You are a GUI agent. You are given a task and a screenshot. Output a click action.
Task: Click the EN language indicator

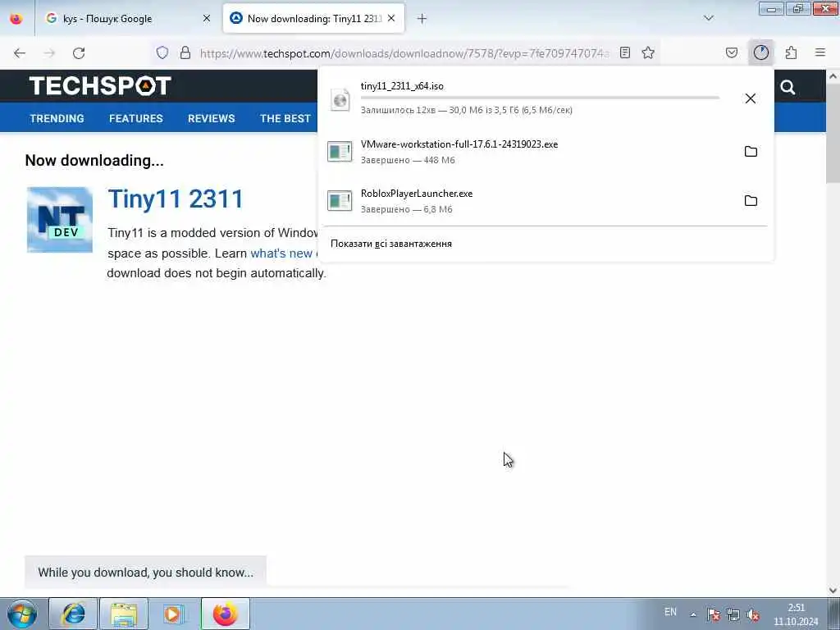[x=670, y=612]
